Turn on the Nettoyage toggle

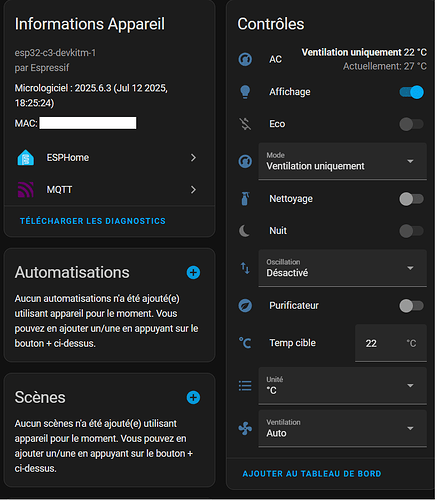coord(413,199)
